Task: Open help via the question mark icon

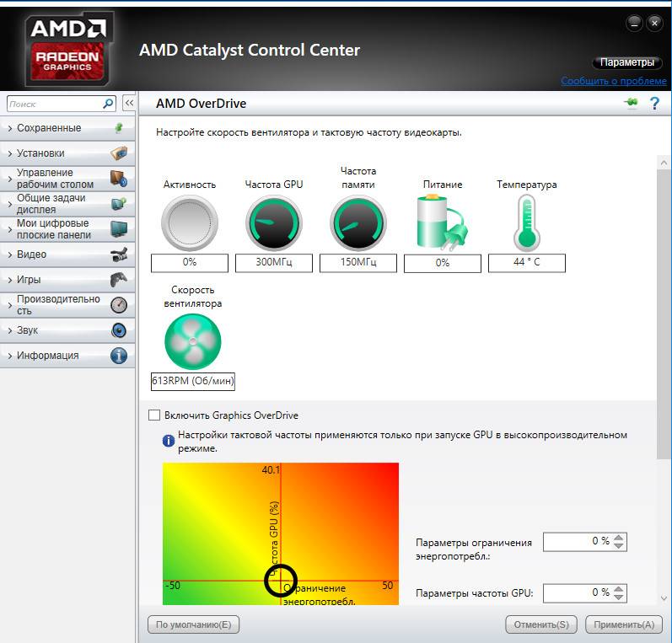Action: coord(654,104)
